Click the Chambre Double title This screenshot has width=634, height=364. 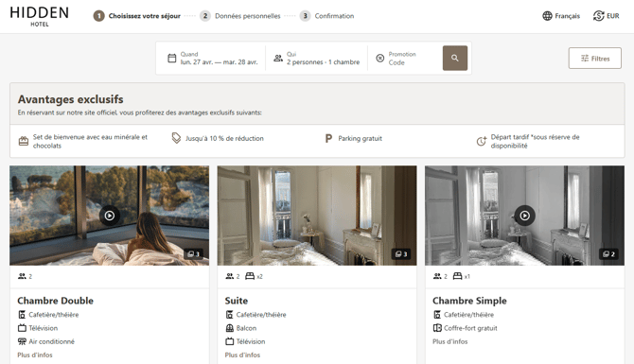coord(56,301)
